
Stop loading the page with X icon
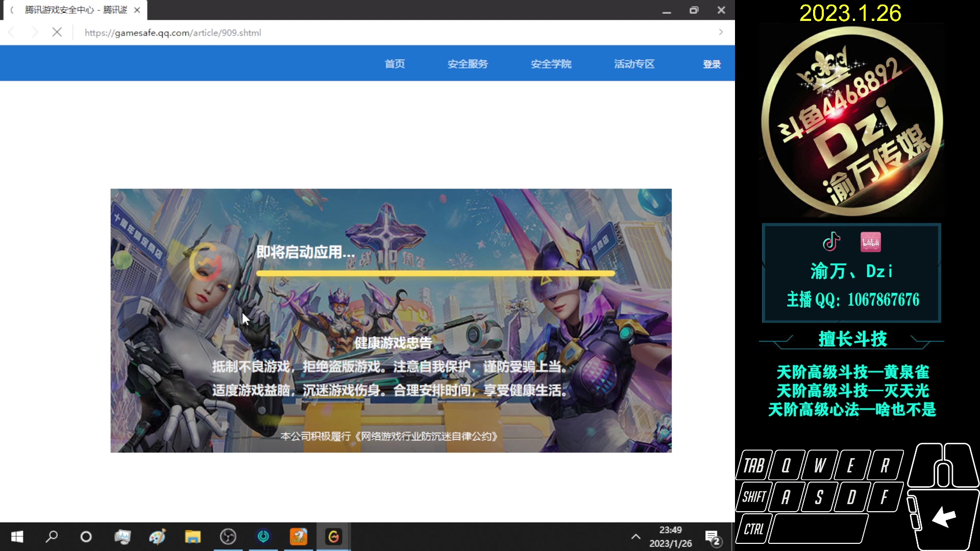57,32
